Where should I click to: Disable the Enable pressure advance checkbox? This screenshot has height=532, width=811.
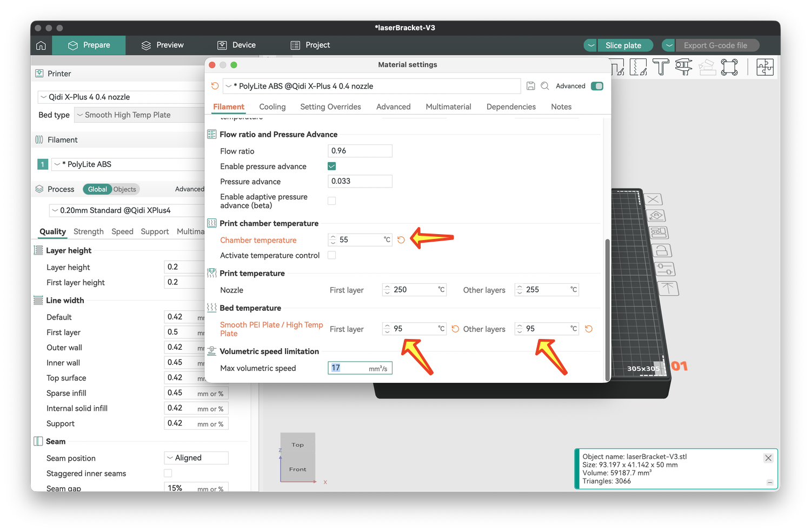pyautogui.click(x=332, y=167)
